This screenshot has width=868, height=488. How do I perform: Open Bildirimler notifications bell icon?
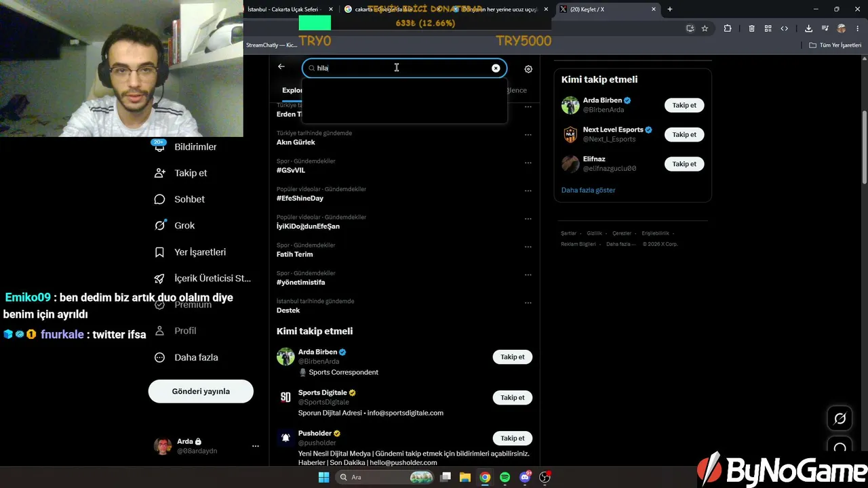159,146
